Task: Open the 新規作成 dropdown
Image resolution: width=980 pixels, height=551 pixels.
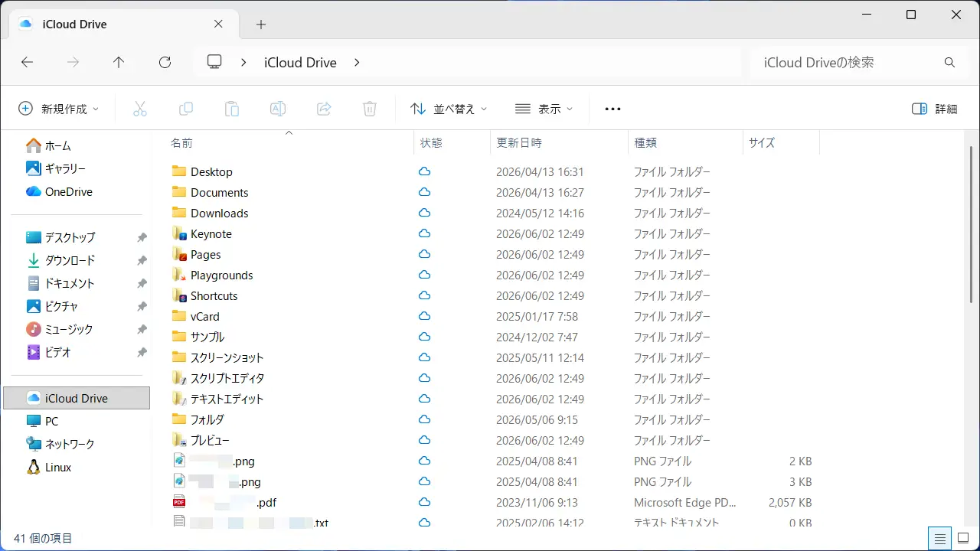Action: [x=59, y=109]
